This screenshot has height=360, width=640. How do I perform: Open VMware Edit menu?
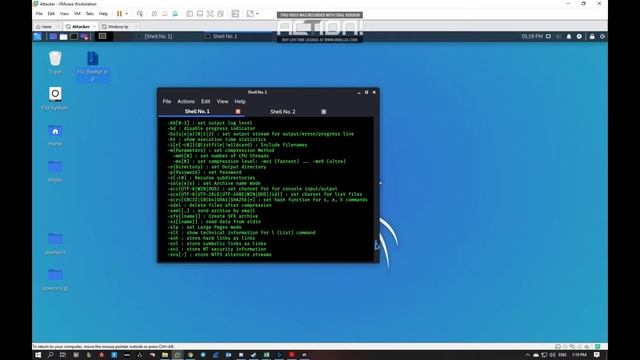[51, 13]
